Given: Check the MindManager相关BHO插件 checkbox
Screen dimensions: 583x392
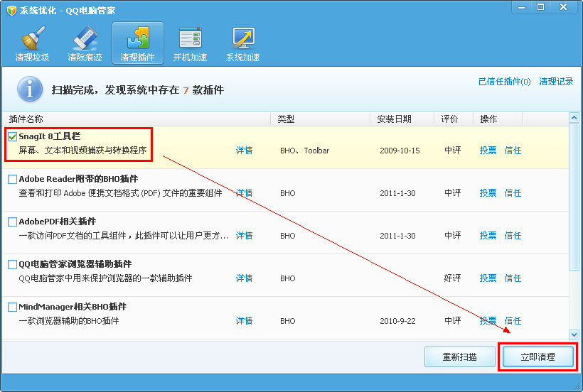Looking at the screenshot, I should click(12, 307).
